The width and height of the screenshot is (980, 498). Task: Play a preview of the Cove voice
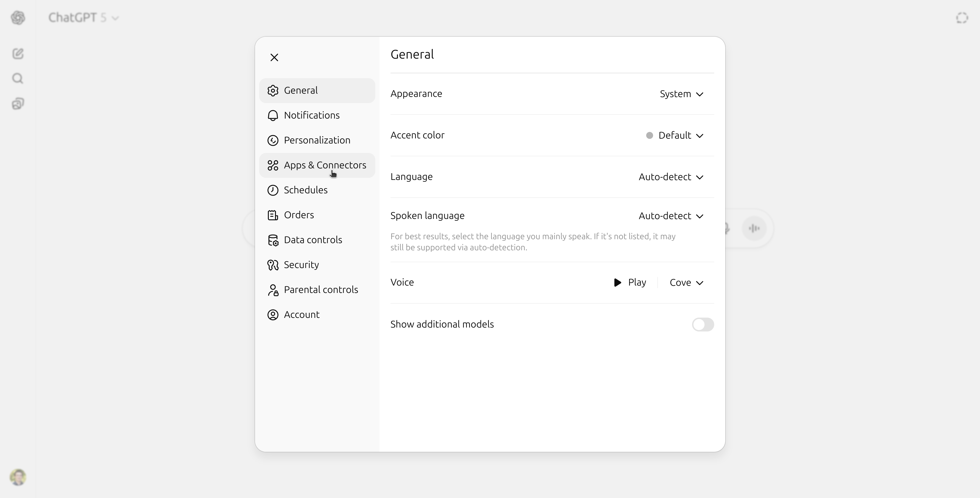[630, 282]
